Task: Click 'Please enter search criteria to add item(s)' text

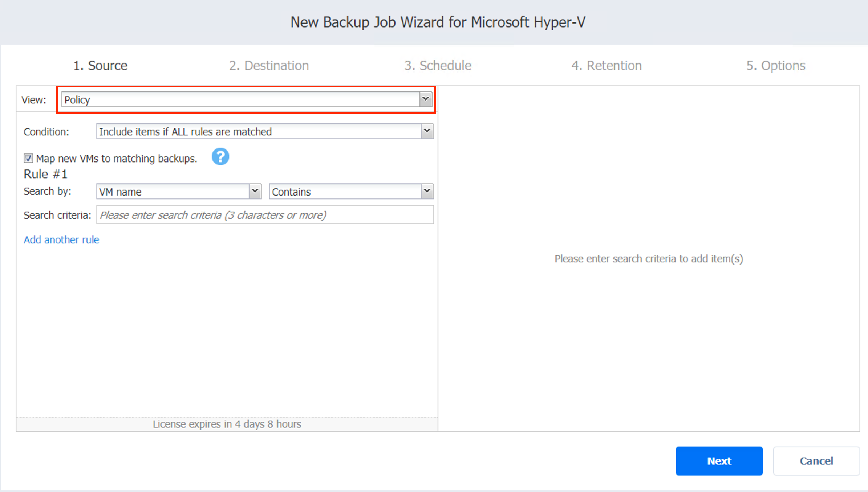Action: pyautogui.click(x=649, y=259)
